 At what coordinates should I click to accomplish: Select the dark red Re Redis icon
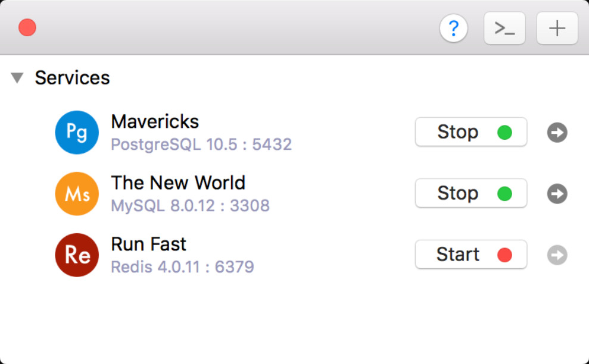(x=77, y=255)
